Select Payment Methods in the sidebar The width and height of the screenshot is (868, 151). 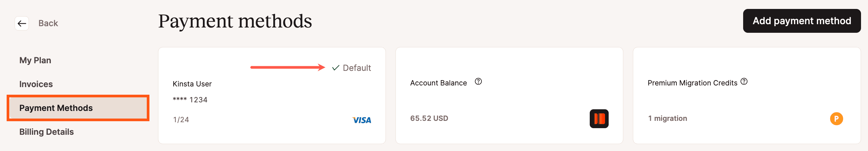(56, 108)
